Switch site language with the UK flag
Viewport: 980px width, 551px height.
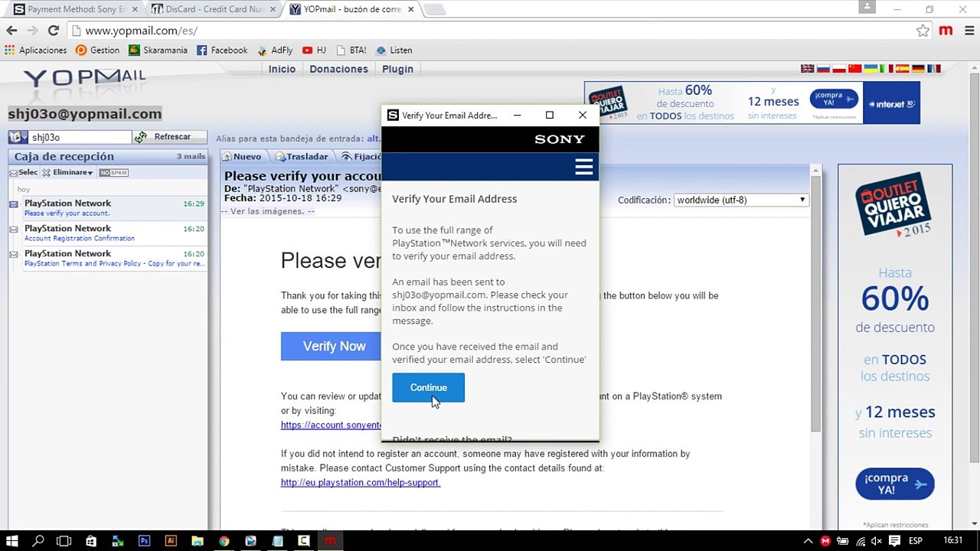click(x=807, y=69)
